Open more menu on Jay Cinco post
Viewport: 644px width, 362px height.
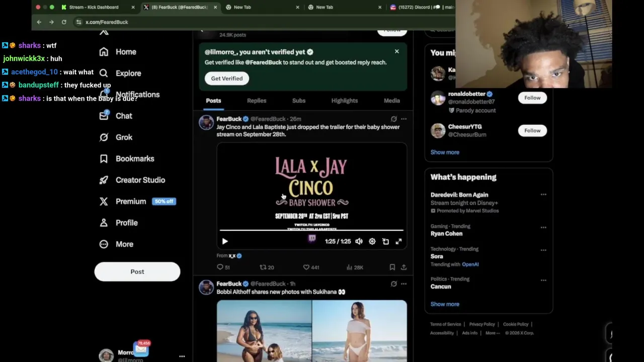click(x=404, y=119)
